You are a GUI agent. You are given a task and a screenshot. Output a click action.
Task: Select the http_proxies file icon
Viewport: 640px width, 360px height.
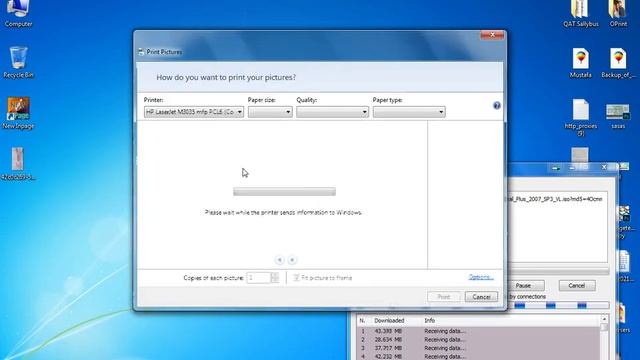coord(580,118)
